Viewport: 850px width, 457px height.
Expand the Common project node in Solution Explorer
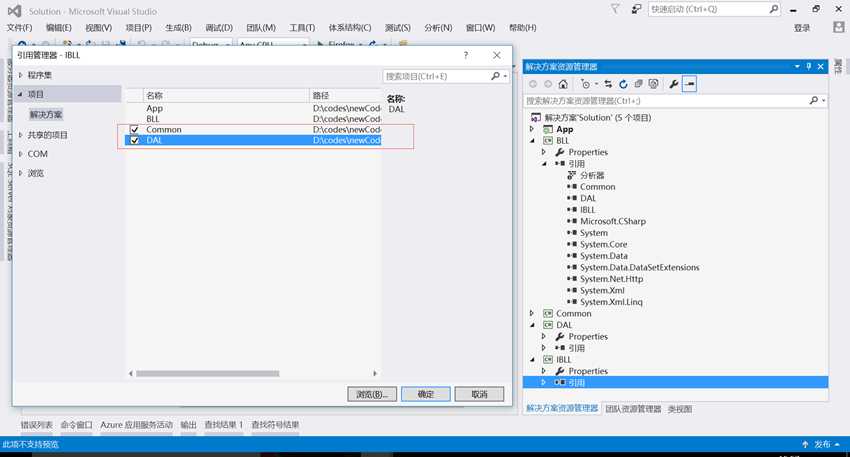click(532, 313)
